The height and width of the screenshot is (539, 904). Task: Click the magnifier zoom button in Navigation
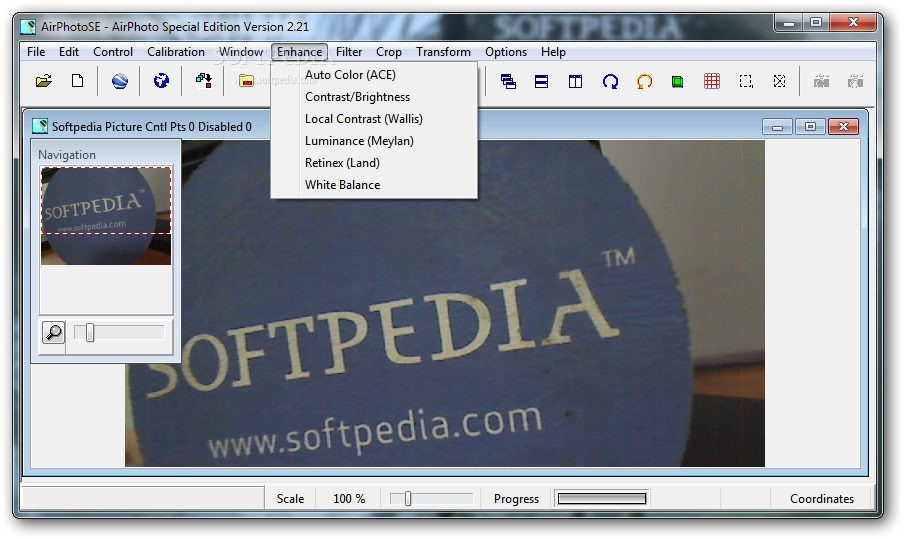[54, 333]
